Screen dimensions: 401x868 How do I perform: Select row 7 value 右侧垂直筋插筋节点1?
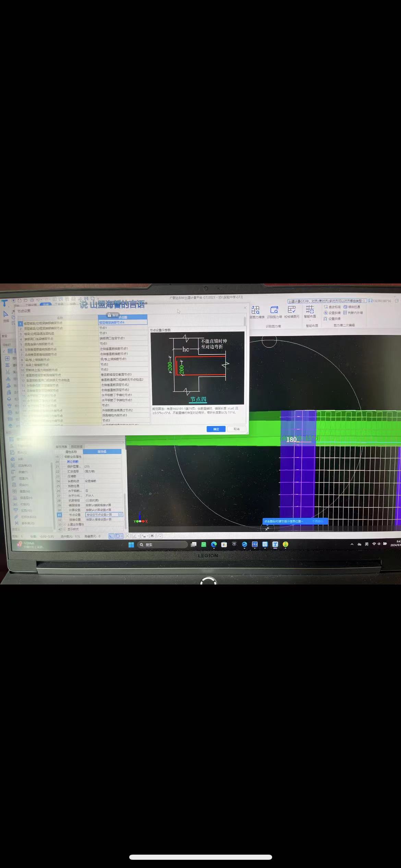[x=124, y=354]
